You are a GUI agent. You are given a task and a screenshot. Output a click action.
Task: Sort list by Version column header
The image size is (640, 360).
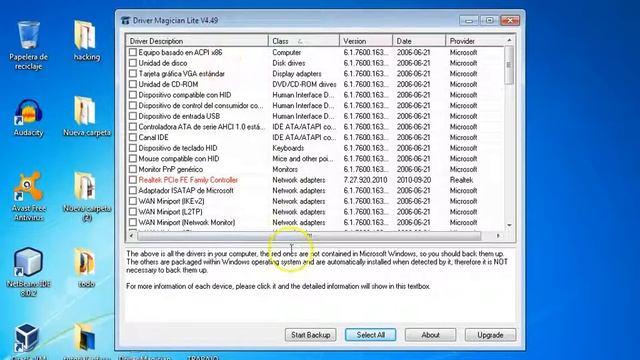pos(366,41)
